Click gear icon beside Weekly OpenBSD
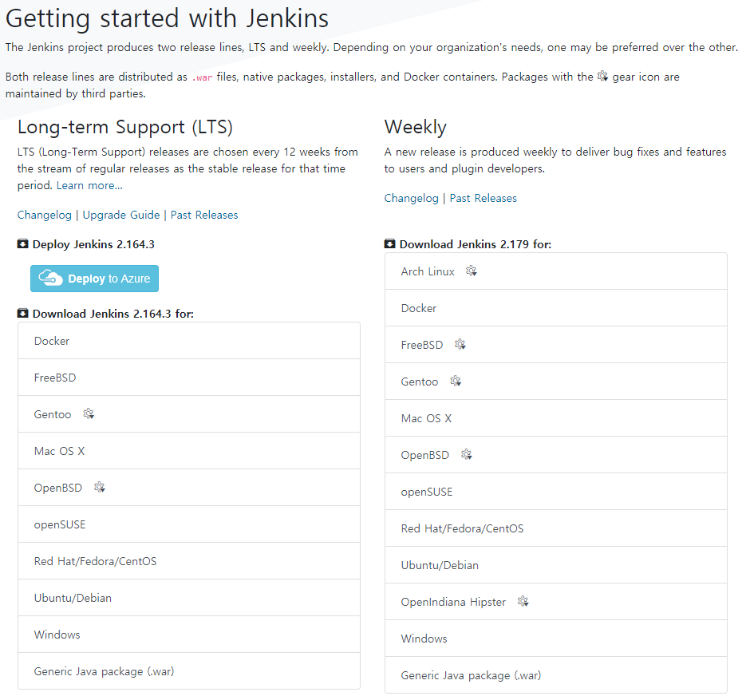746x700 pixels. pos(466,454)
